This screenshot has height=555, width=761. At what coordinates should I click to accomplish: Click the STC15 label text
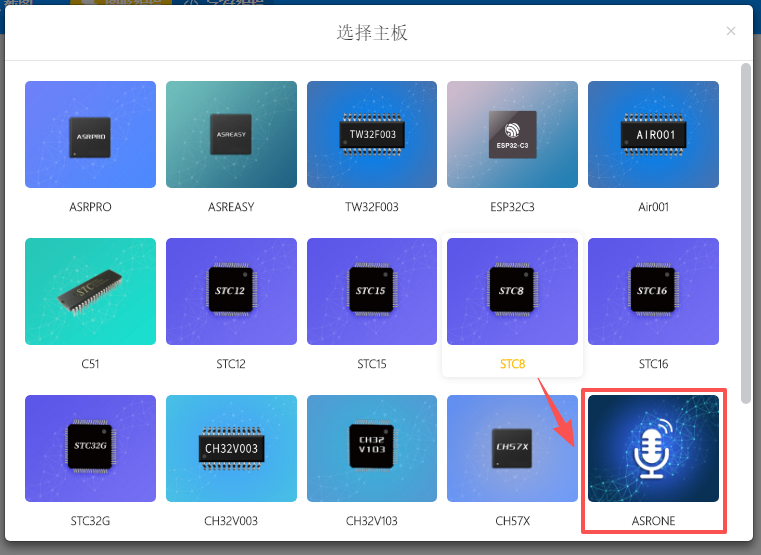click(x=372, y=364)
